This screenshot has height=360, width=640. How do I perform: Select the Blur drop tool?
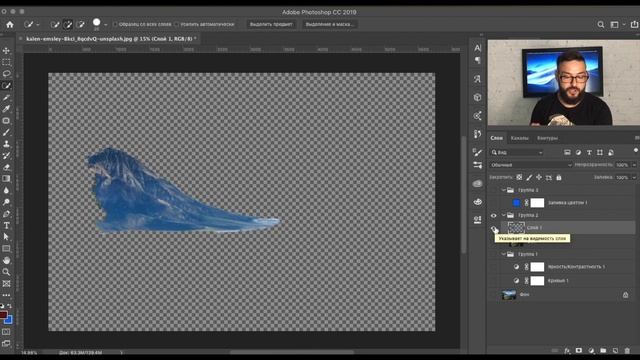[6, 190]
